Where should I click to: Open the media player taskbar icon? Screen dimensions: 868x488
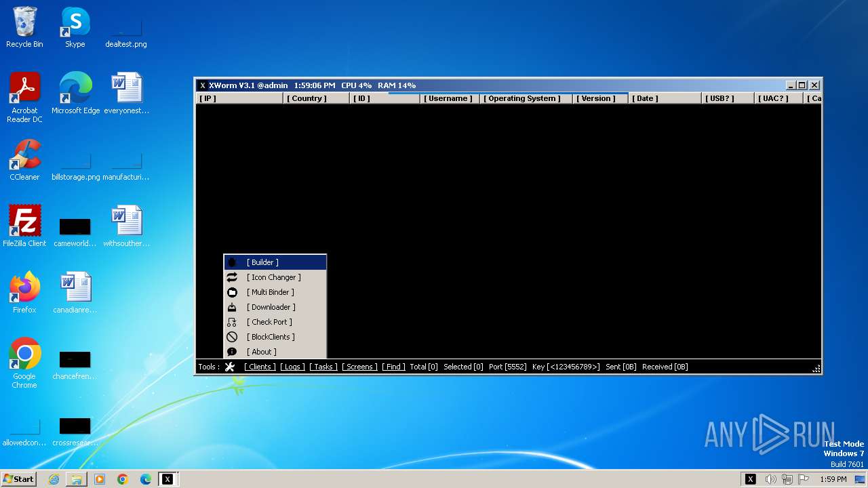tap(100, 479)
